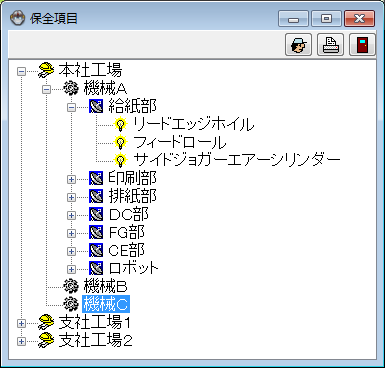Select the 機械A tree label
385x368 pixels.
pos(105,89)
